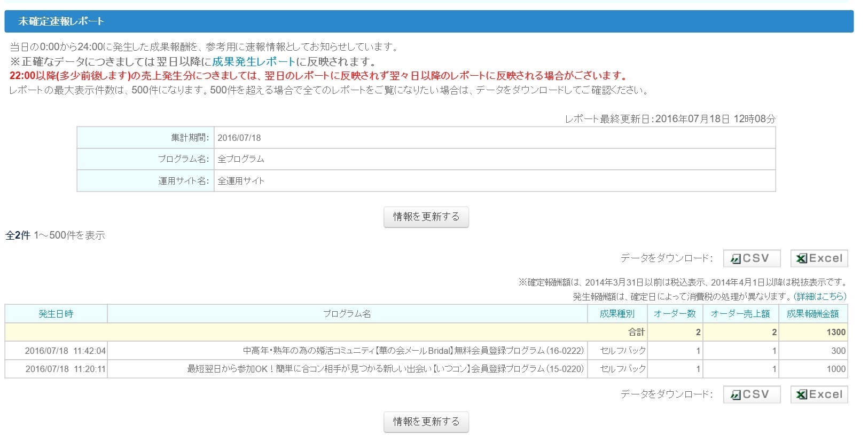This screenshot has height=435, width=868.
Task: Click the reward amount 1000
Action: [836, 369]
